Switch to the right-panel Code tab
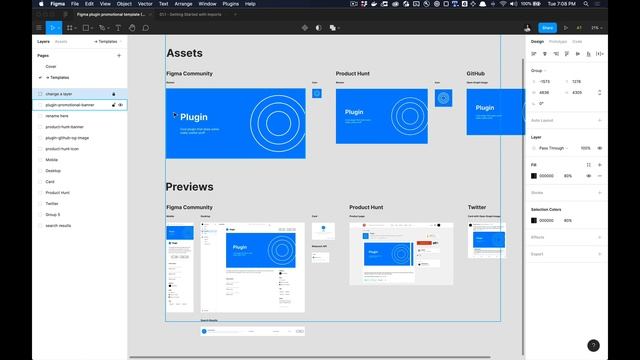The height and width of the screenshot is (360, 640). [577, 42]
